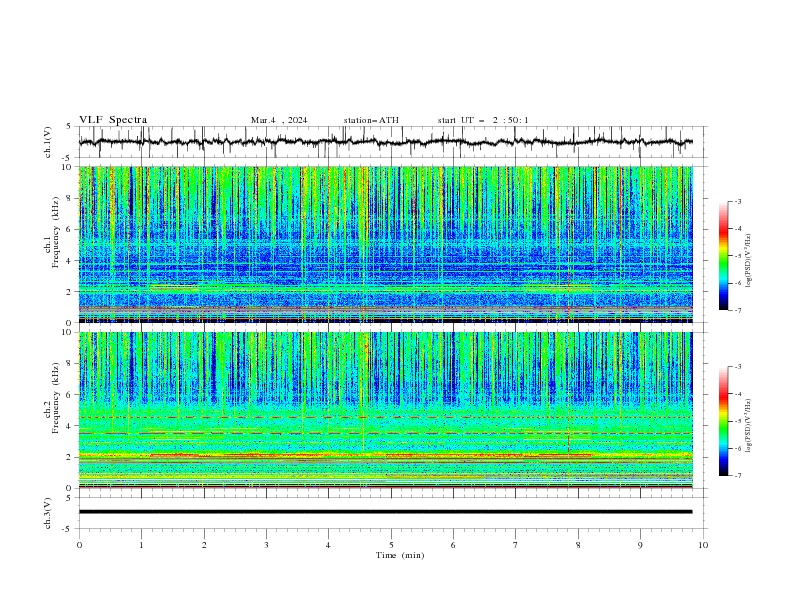Screen dimensions: 792x612
Task: Click time axis tick label "3"
Action: (x=266, y=545)
